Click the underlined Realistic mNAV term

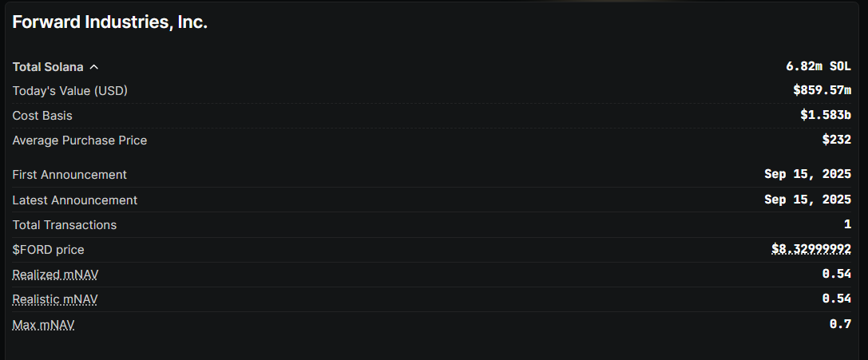(55, 299)
